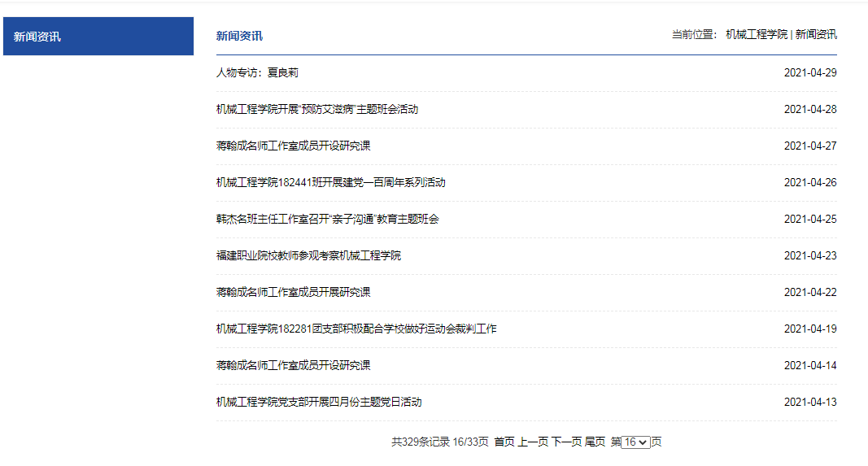Click 机械工程学院 breadcrumb link

click(757, 35)
